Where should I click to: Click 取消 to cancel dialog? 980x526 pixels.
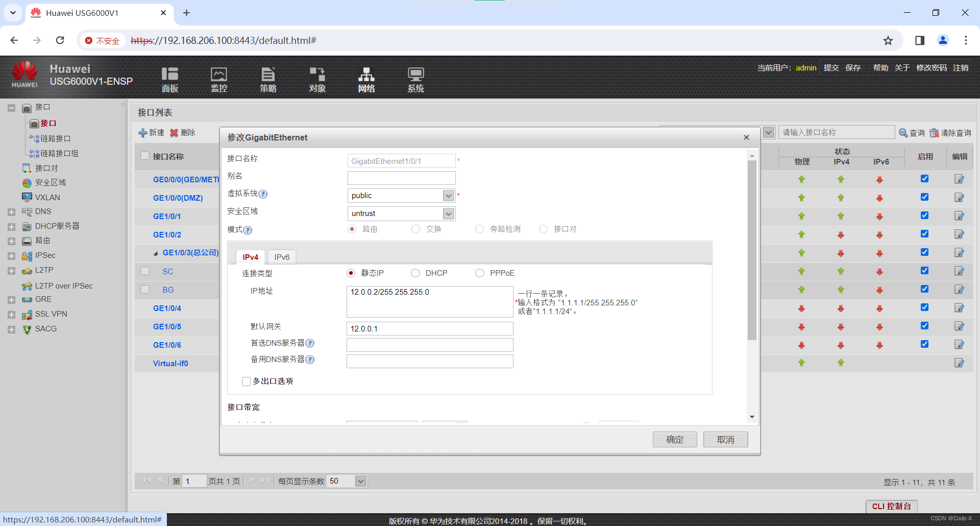[725, 440]
